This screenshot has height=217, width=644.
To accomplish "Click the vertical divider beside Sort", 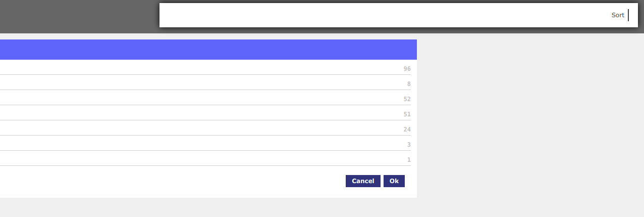I will pos(628,15).
